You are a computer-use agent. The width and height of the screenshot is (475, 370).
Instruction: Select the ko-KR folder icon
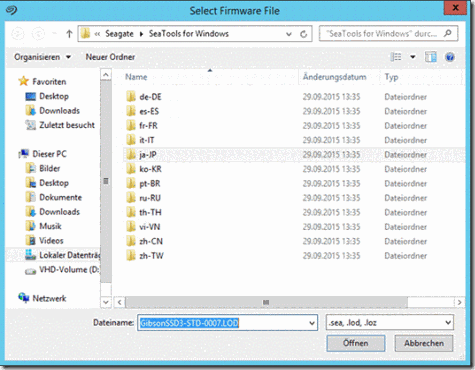click(131, 169)
